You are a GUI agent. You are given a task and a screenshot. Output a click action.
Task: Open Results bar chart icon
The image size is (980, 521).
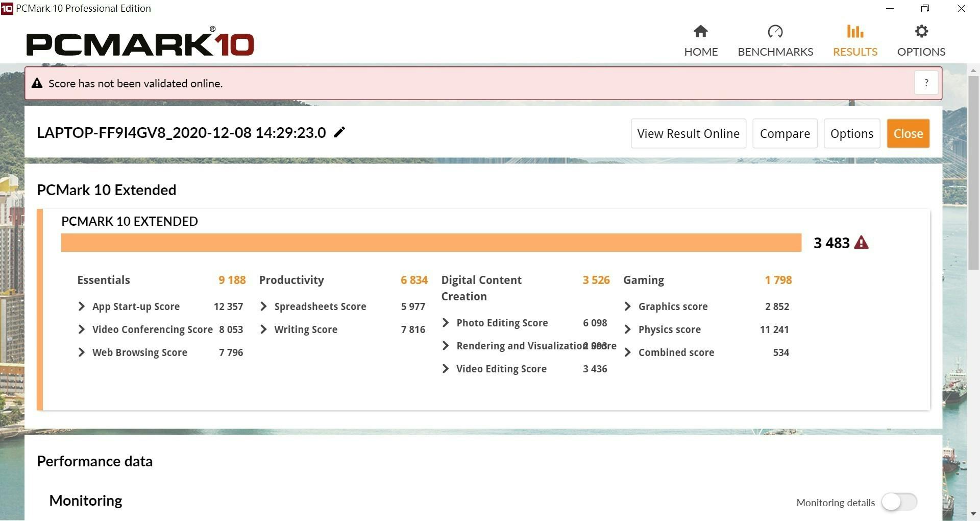click(x=855, y=32)
